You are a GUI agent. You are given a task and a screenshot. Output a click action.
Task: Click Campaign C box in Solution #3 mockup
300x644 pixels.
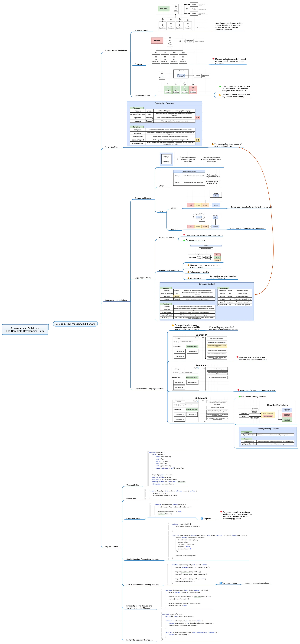pos(192,414)
